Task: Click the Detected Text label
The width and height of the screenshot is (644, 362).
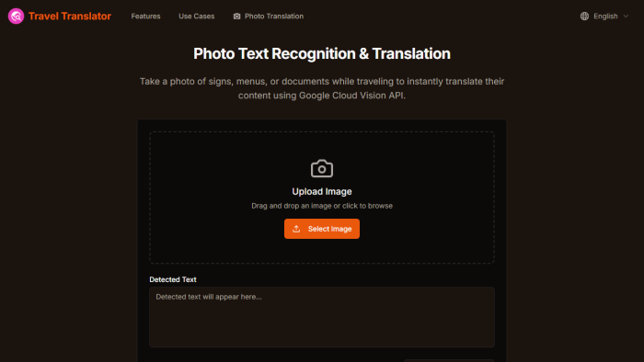Action: coord(173,279)
